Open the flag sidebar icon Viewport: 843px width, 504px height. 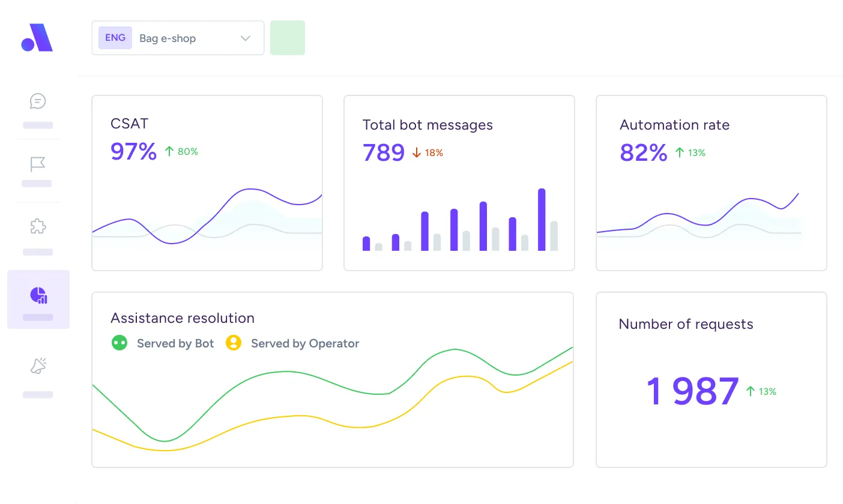(x=38, y=164)
